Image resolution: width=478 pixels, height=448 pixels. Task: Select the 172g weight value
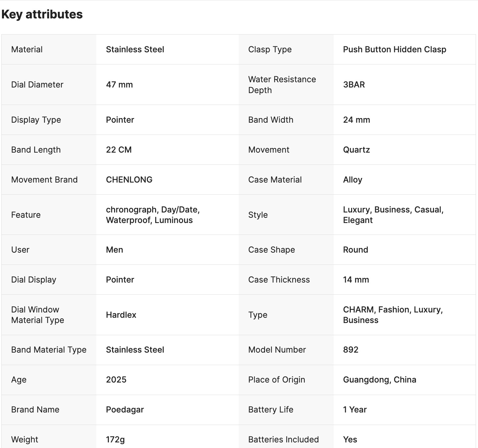[x=115, y=439]
